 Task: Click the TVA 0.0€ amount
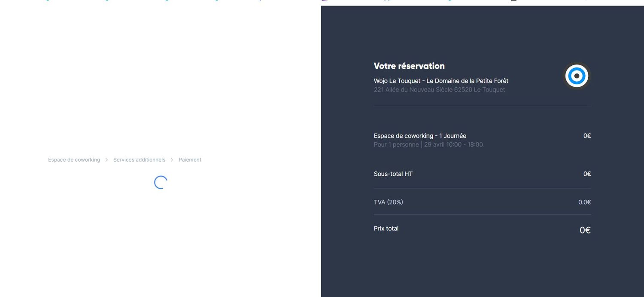point(584,202)
